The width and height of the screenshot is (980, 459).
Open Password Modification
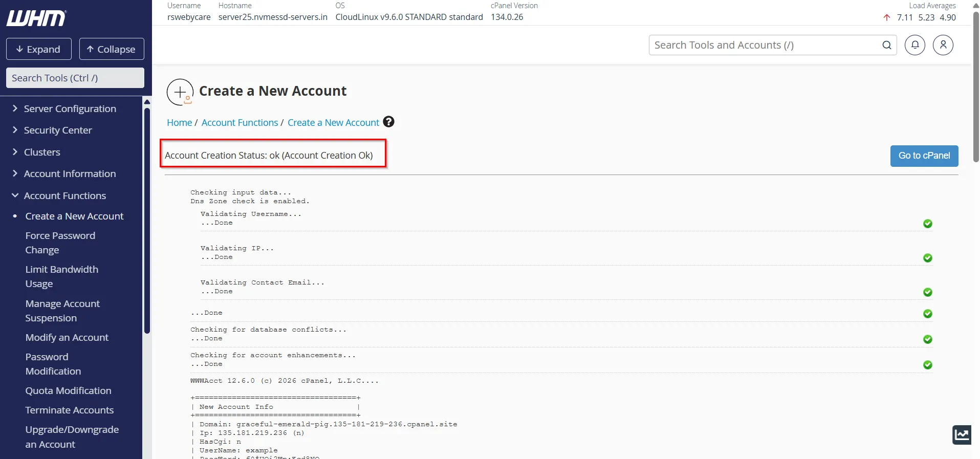(53, 364)
